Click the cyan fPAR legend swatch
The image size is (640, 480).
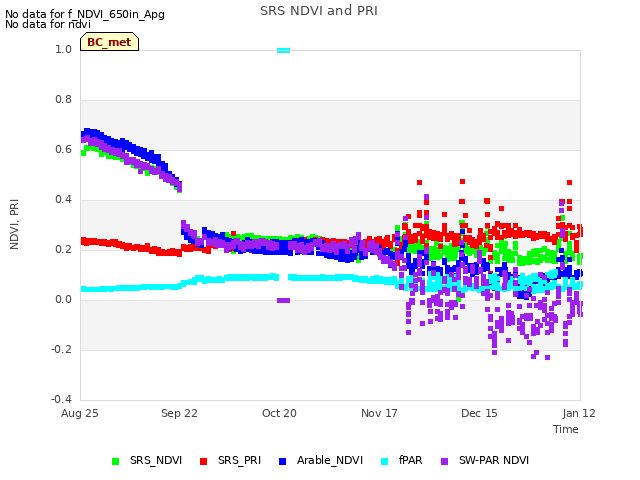click(x=384, y=461)
